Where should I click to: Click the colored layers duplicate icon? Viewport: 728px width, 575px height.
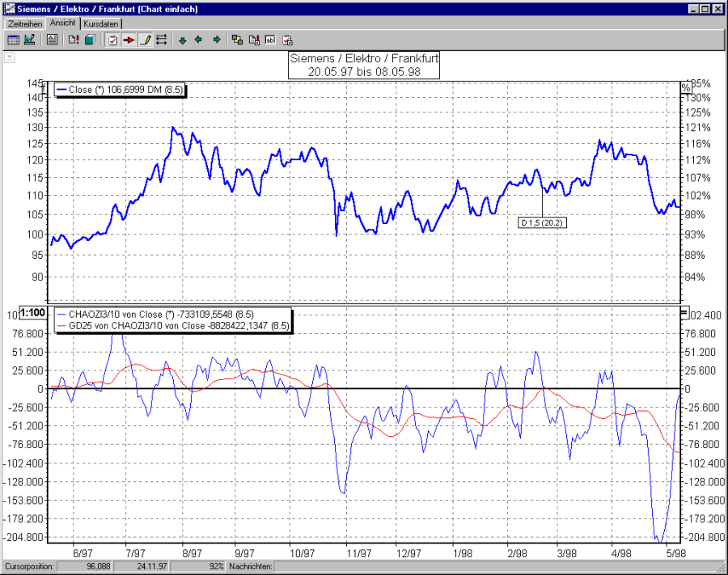[x=237, y=39]
